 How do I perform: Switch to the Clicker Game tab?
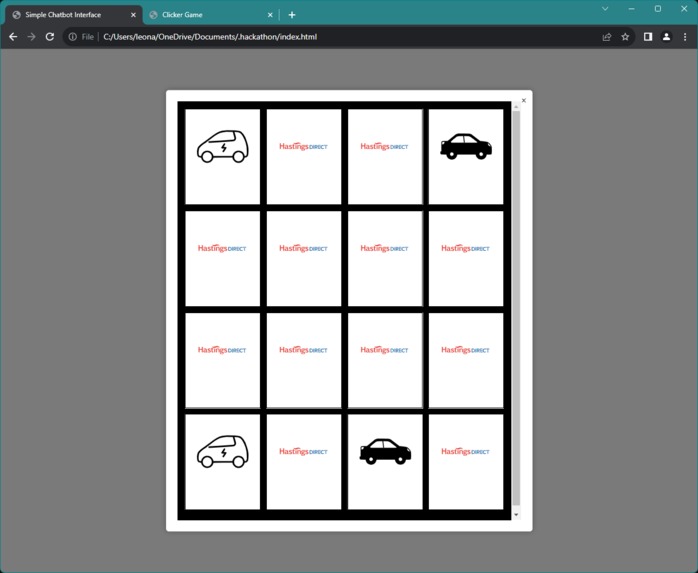click(x=209, y=15)
